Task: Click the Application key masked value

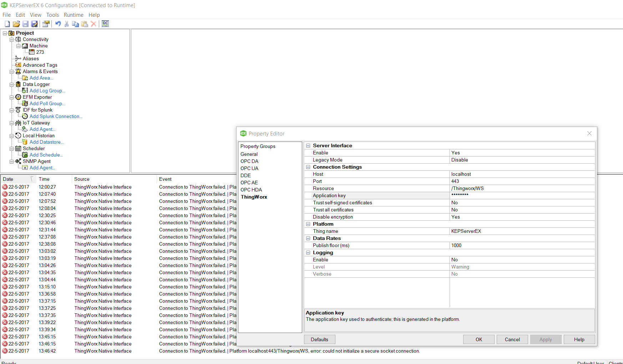Action: [522, 195]
